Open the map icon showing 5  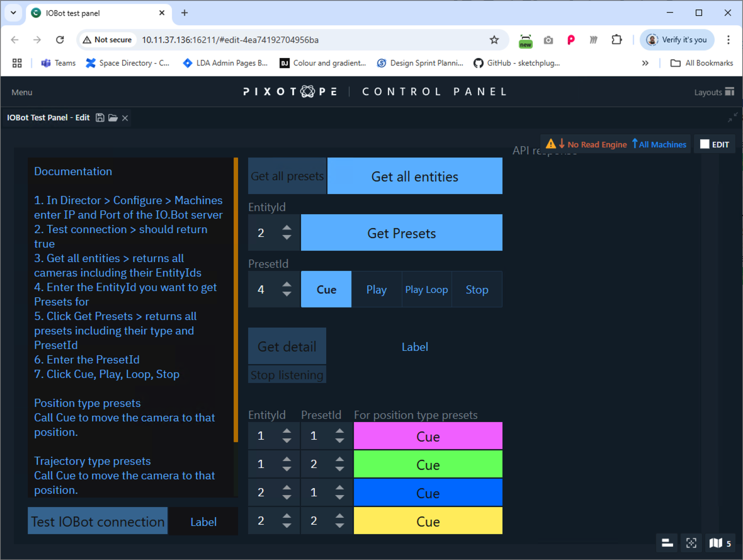718,542
